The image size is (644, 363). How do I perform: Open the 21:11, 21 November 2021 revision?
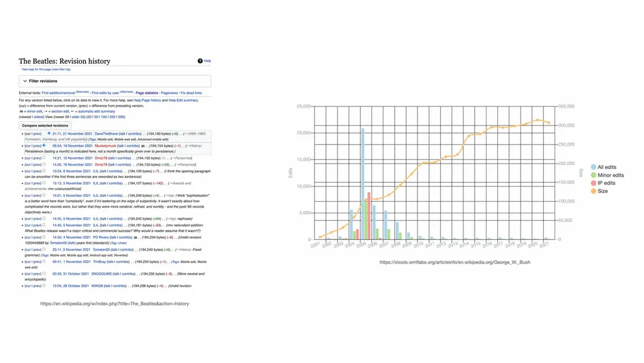click(x=72, y=134)
